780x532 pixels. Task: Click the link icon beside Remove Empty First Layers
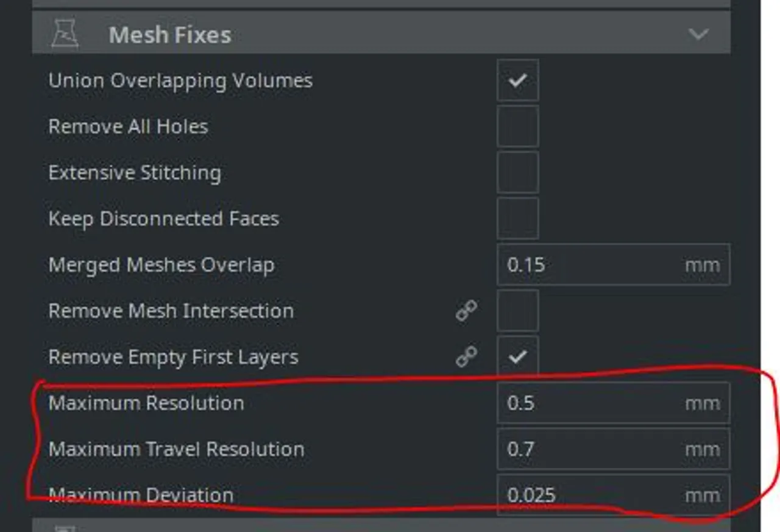(466, 357)
